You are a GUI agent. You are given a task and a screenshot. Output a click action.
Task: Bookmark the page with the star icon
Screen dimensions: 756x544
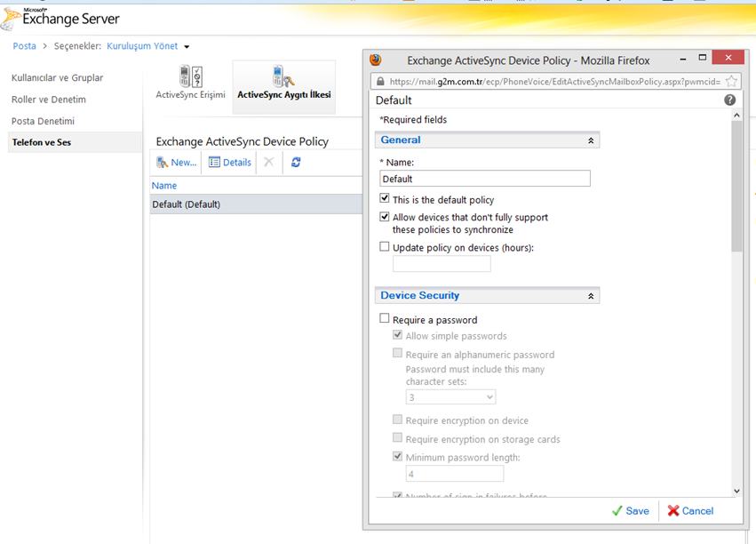(x=731, y=81)
